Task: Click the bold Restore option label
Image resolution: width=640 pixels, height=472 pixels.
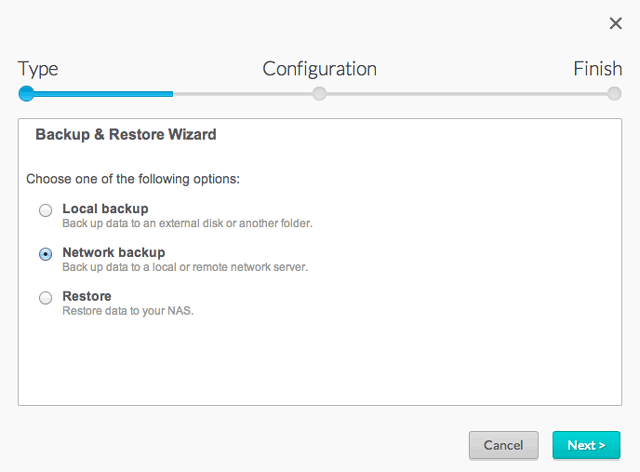Action: click(x=86, y=296)
